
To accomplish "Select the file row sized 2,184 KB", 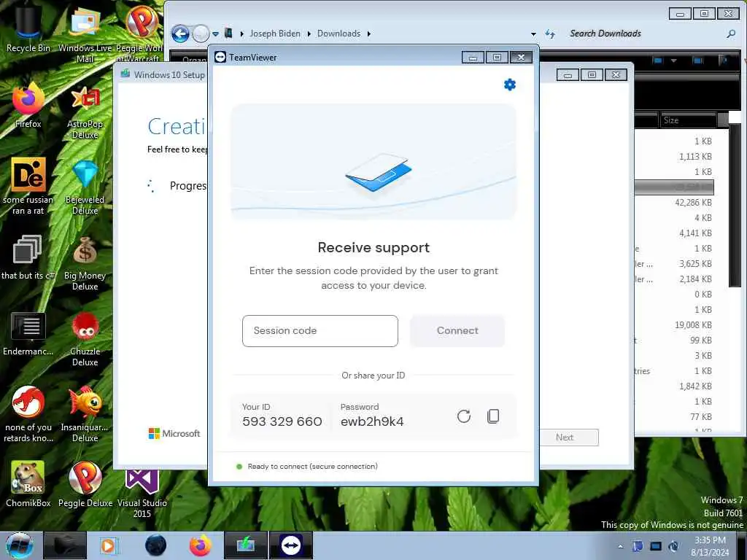I will coord(674,279).
